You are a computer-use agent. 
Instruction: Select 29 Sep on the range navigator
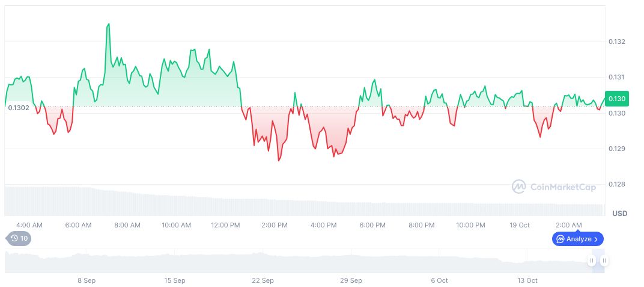tap(351, 280)
